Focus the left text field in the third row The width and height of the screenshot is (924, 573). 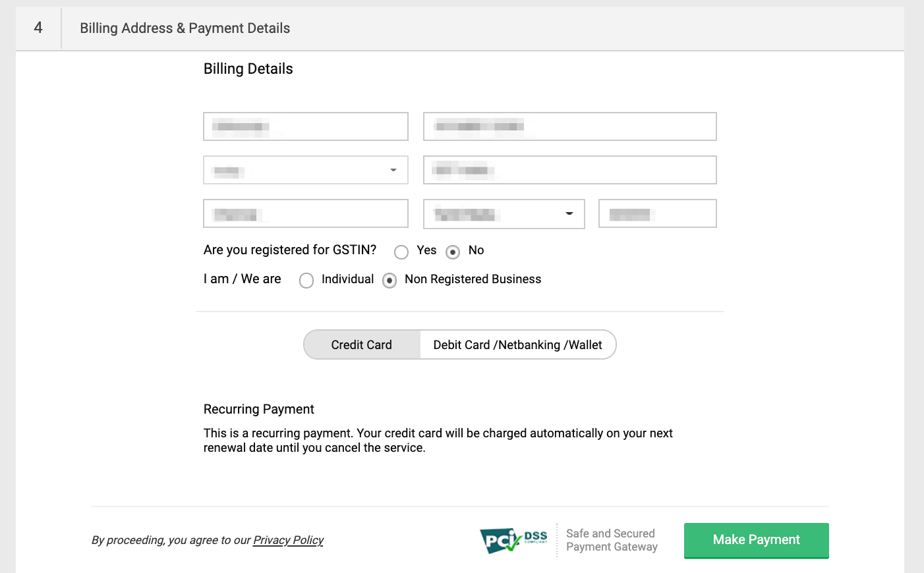pos(306,214)
